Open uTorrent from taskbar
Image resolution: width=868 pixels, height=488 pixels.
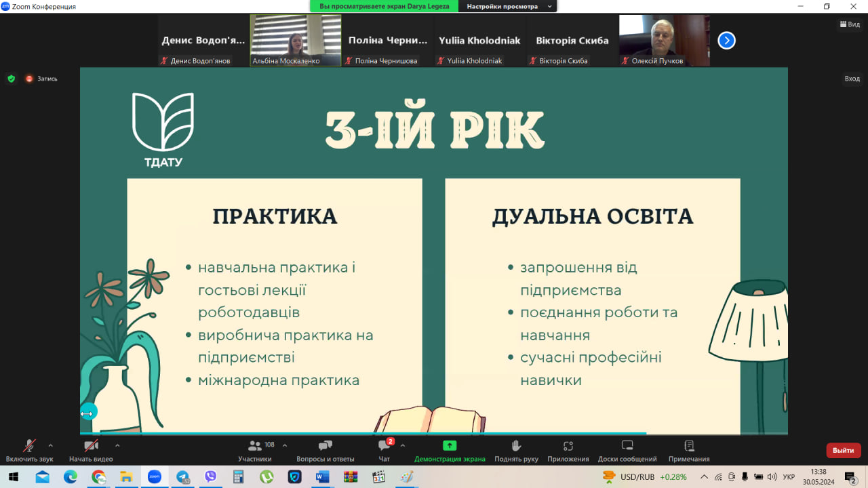[x=267, y=477]
